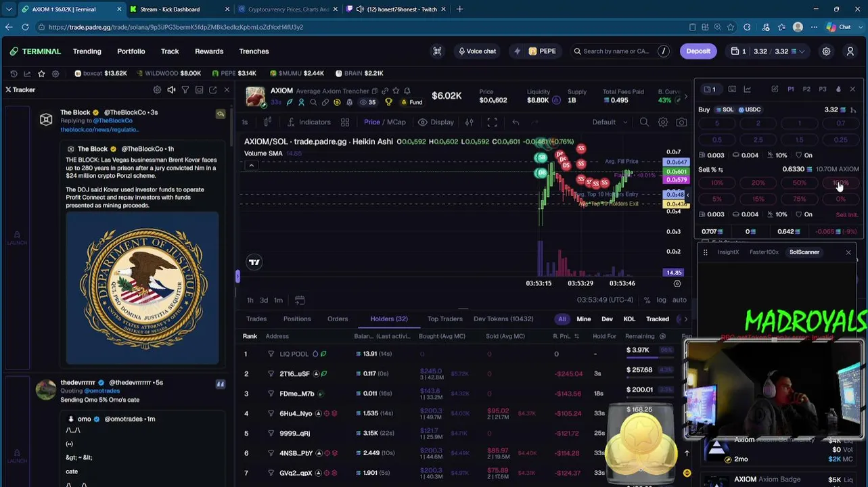868x487 pixels.
Task: Click the droplet icon in trade panel
Action: (838, 89)
